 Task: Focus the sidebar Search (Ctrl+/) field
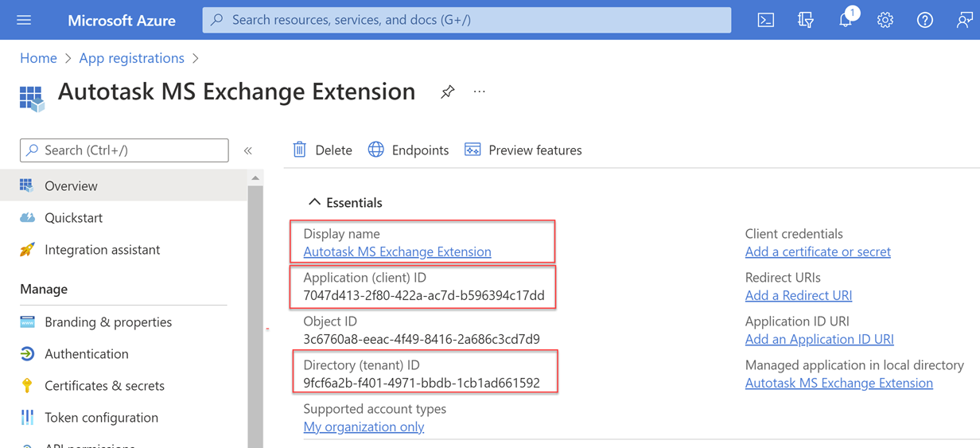click(124, 150)
